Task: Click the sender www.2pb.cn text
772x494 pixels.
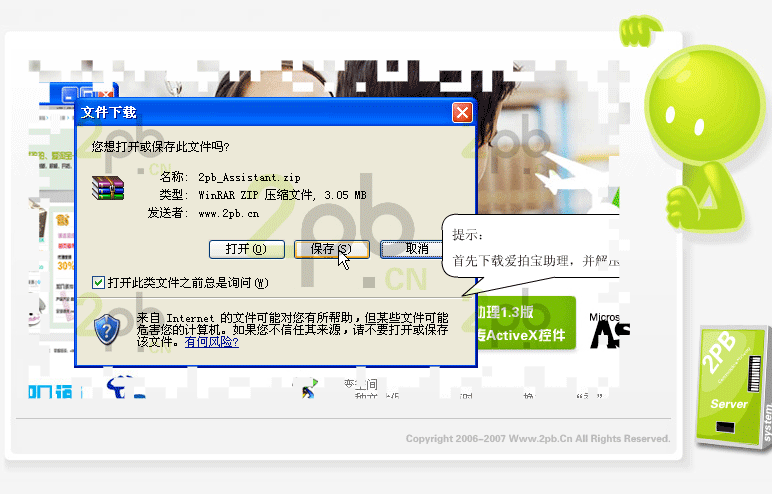Action: point(228,213)
